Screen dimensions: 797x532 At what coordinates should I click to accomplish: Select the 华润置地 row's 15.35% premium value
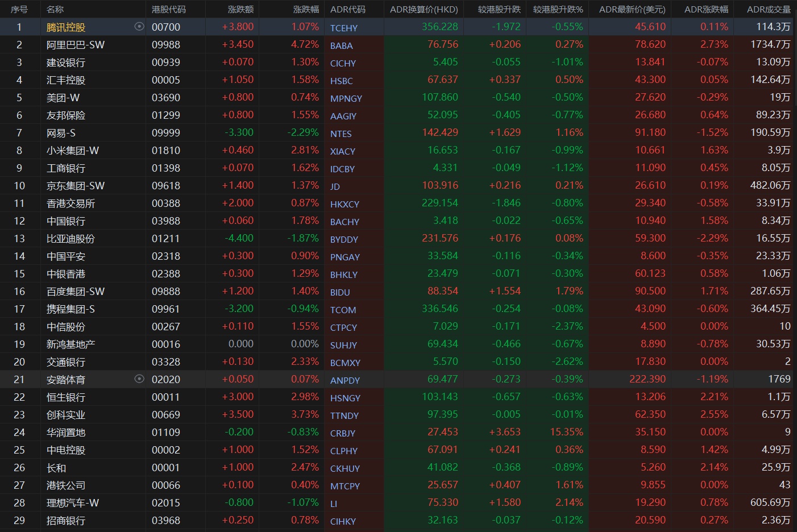tap(566, 432)
